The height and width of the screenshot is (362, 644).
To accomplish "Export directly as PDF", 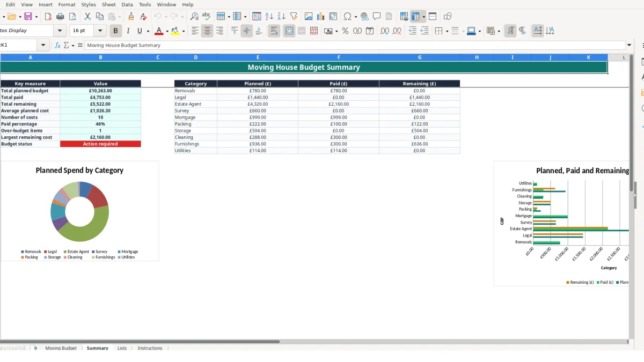I will (48, 17).
